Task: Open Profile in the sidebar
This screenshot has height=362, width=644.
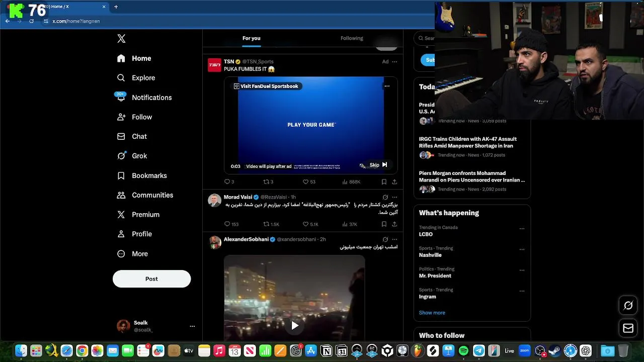Action: [134, 234]
